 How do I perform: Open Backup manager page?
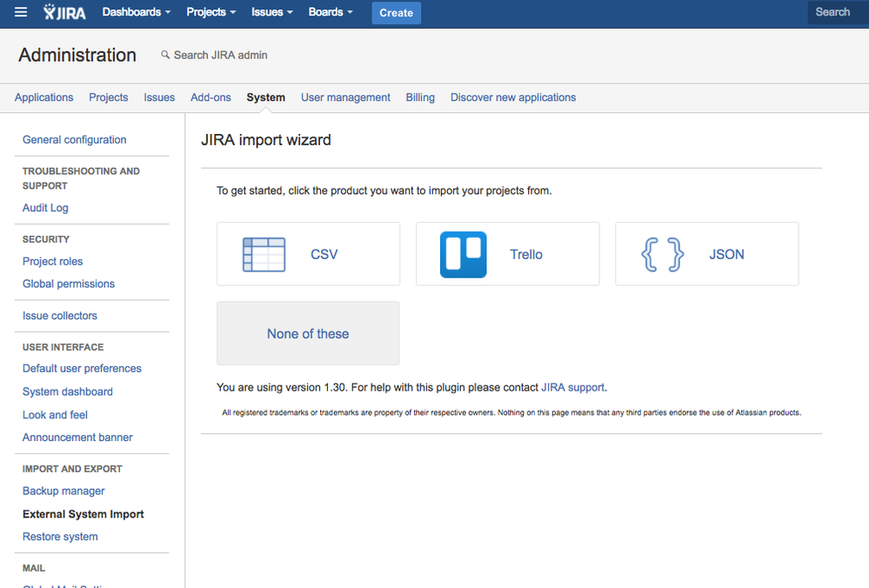[64, 491]
